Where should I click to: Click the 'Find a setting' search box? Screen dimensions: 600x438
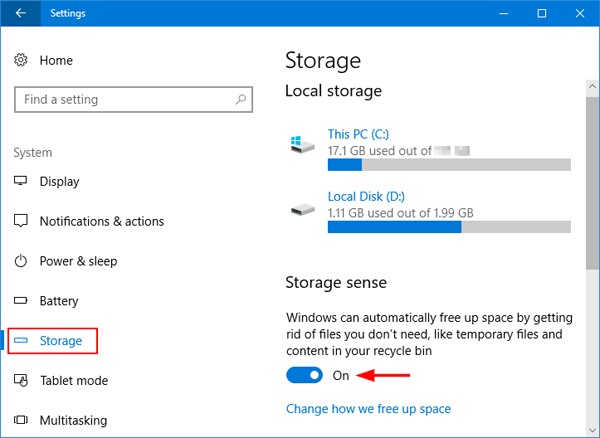tap(120, 100)
